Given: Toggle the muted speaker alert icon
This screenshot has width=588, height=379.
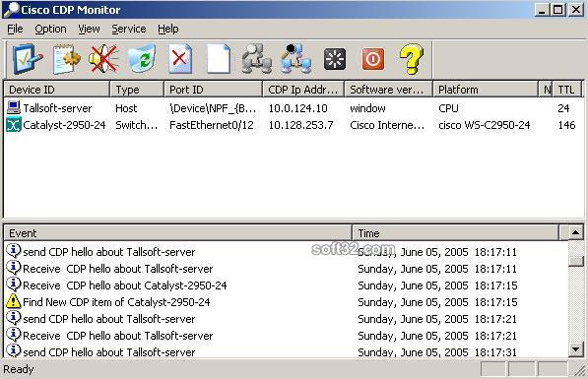Looking at the screenshot, I should coord(103,59).
